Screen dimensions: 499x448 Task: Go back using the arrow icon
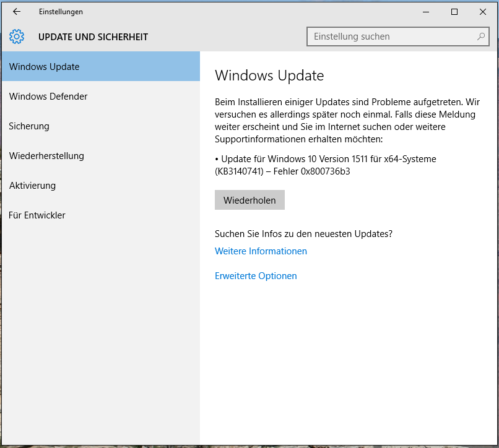pyautogui.click(x=17, y=12)
